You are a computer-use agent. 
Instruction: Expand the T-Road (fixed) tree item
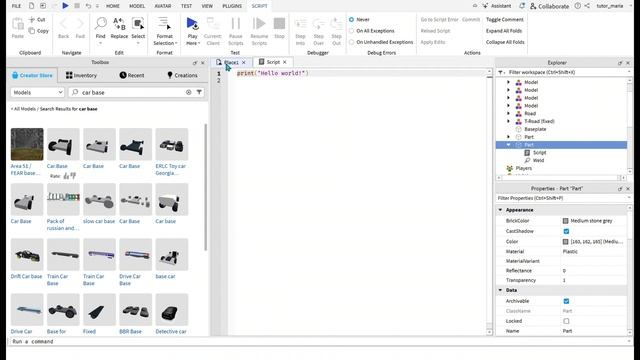tap(509, 121)
